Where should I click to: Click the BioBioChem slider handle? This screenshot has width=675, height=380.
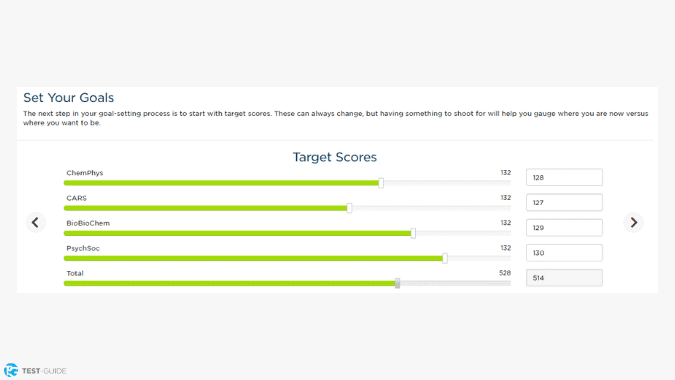tap(413, 233)
